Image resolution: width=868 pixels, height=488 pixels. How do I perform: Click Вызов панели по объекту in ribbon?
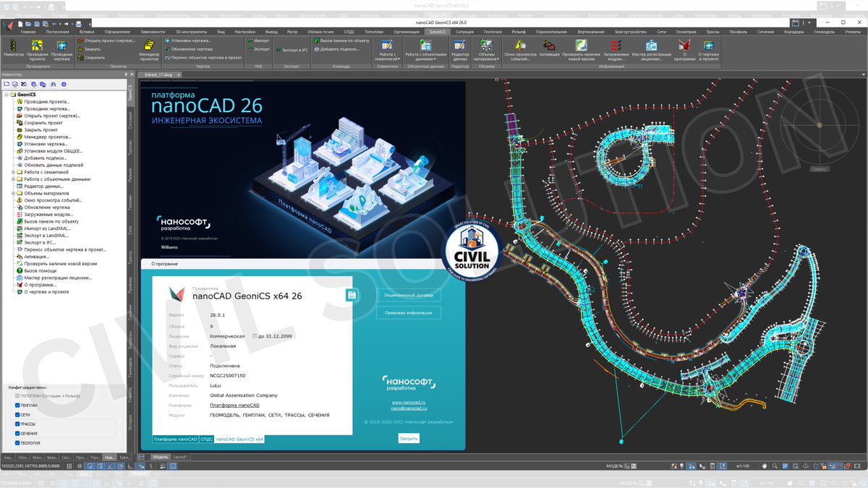click(341, 40)
